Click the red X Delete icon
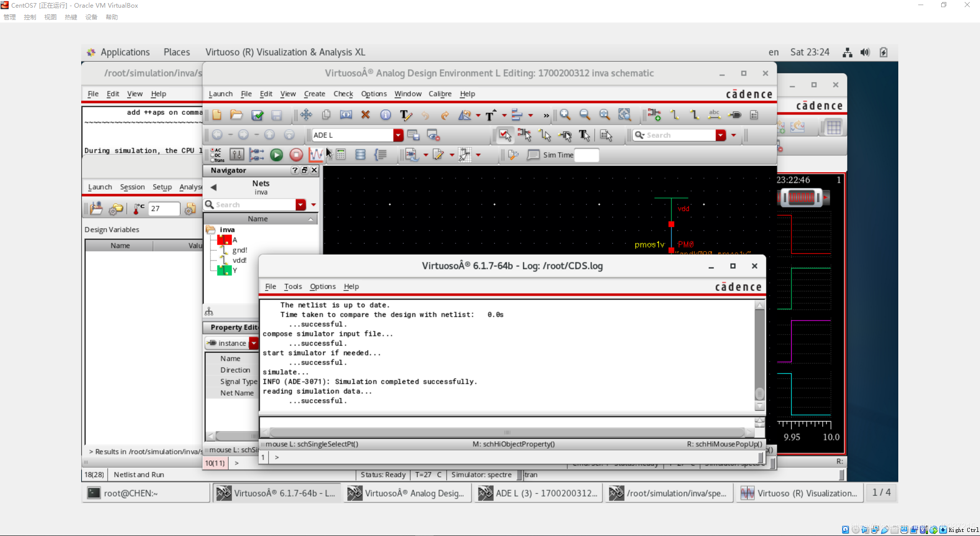Viewport: 980px width, 536px height. point(365,115)
